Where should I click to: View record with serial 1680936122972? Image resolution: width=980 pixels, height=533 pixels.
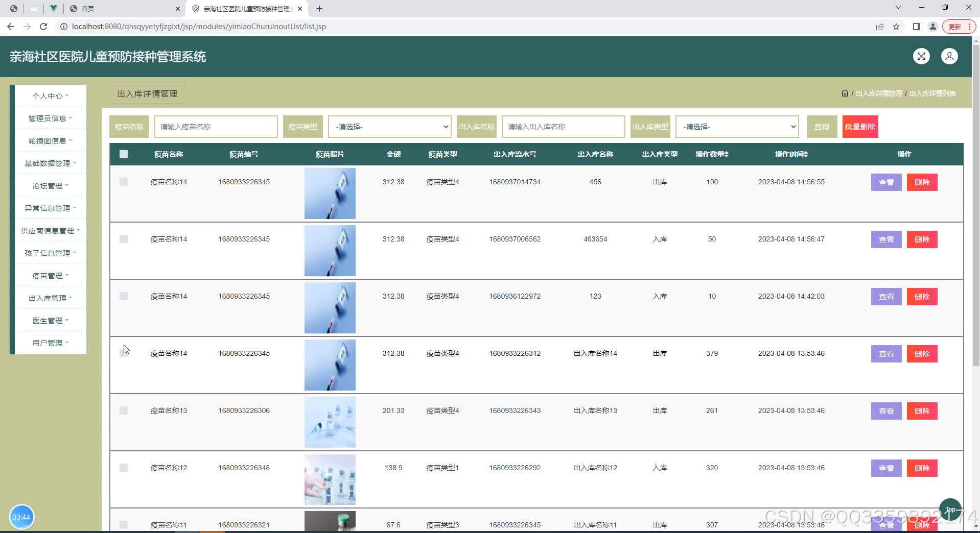click(886, 297)
